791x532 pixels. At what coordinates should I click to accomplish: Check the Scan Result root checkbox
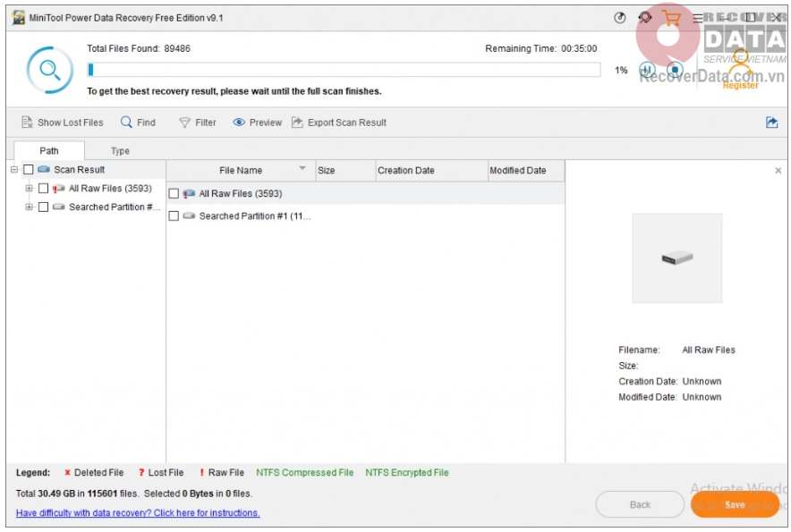(29, 169)
